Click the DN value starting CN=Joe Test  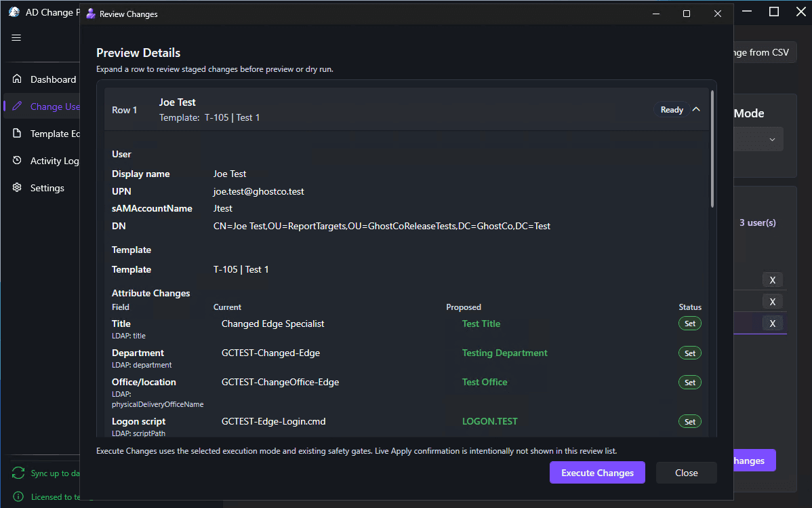[382, 226]
